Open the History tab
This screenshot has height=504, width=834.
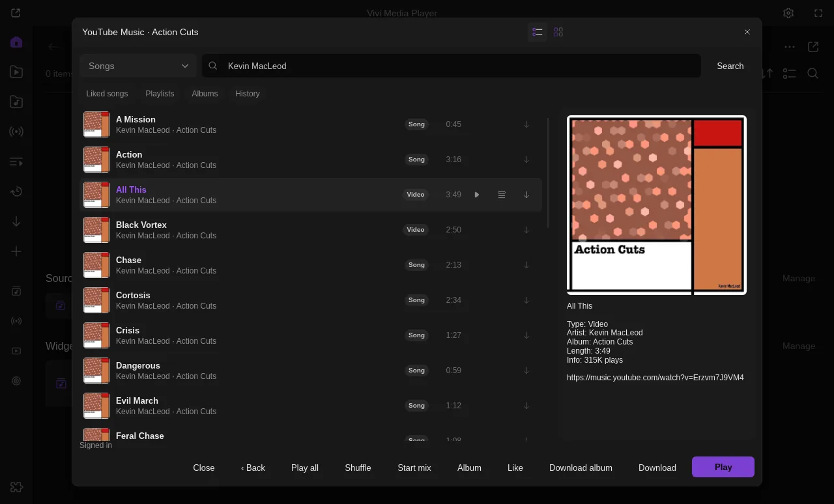pos(248,94)
